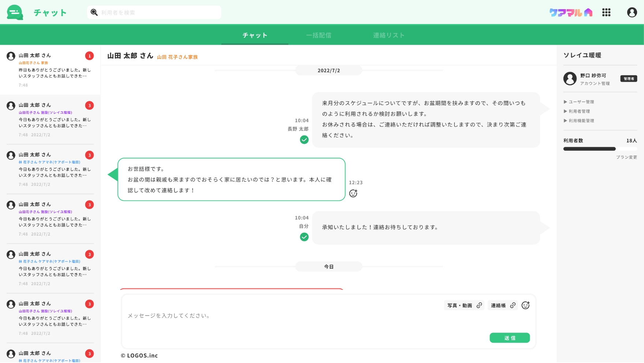
Task: Click the green chat bubble logo
Action: (x=15, y=12)
